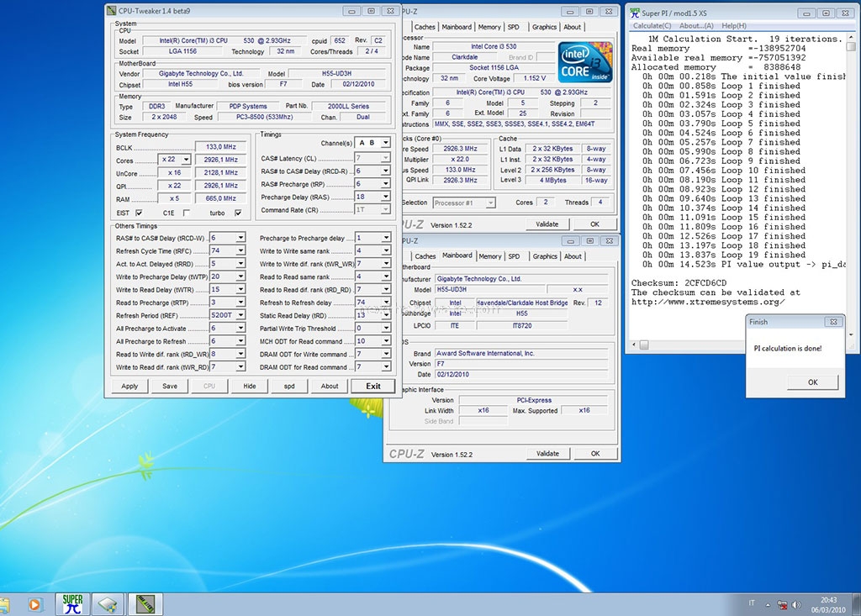
Task: Switch to Caches tab in CPU-Z processor window
Action: tap(425, 27)
